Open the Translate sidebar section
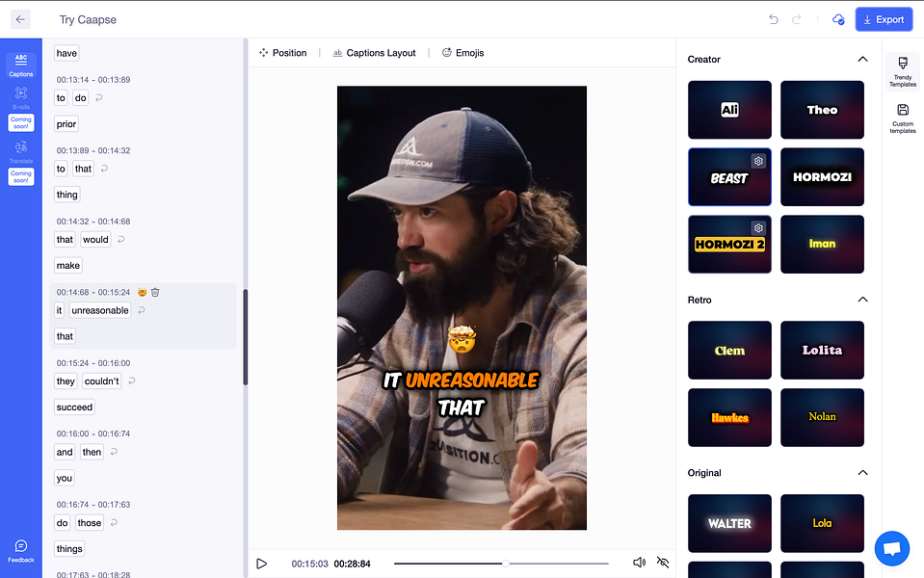 [x=20, y=151]
